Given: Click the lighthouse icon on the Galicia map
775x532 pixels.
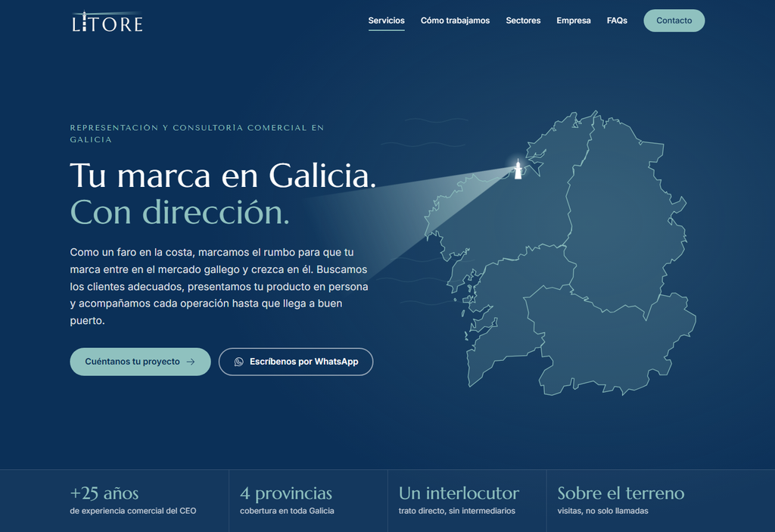Looking at the screenshot, I should click(518, 169).
